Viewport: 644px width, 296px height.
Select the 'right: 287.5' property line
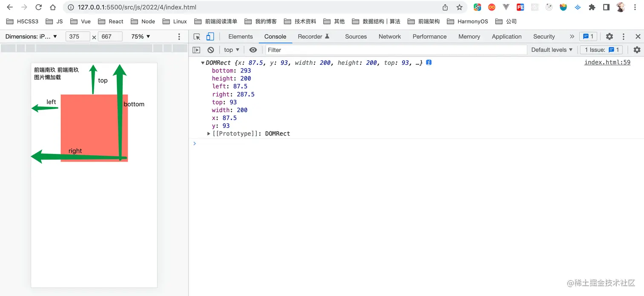[233, 94]
